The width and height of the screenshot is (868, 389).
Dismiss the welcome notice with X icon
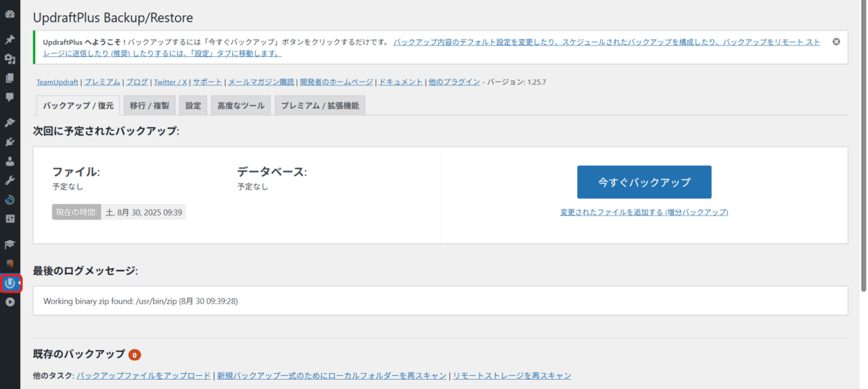point(836,41)
